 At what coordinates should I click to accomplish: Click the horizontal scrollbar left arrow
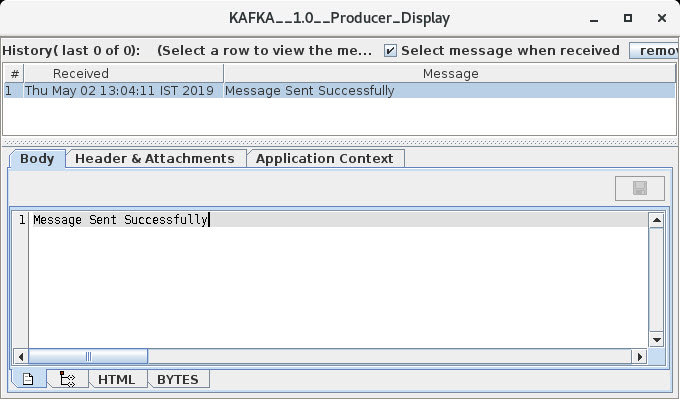(x=21, y=356)
